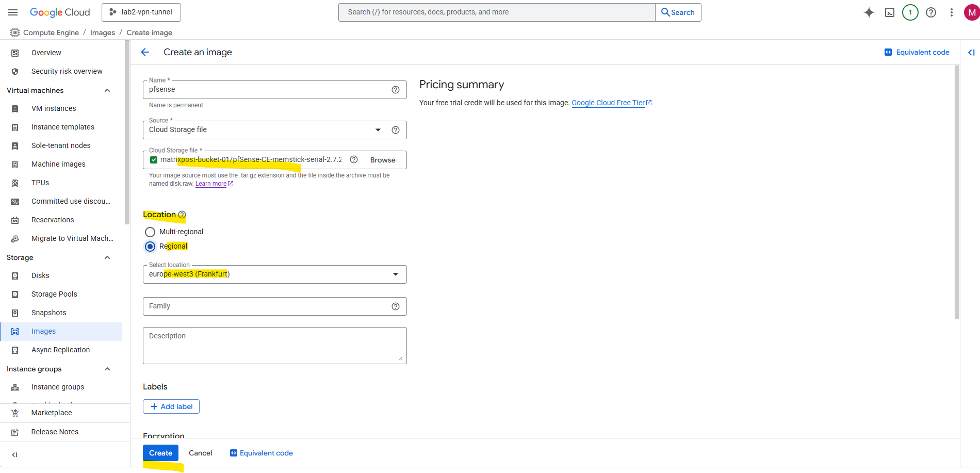Image resolution: width=980 pixels, height=473 pixels.
Task: Collapse the Virtual machines sidebar section
Action: click(x=107, y=91)
